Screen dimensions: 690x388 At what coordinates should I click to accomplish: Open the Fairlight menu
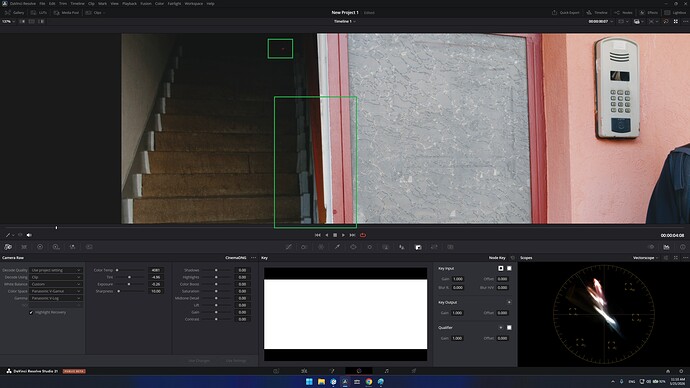[x=174, y=4]
